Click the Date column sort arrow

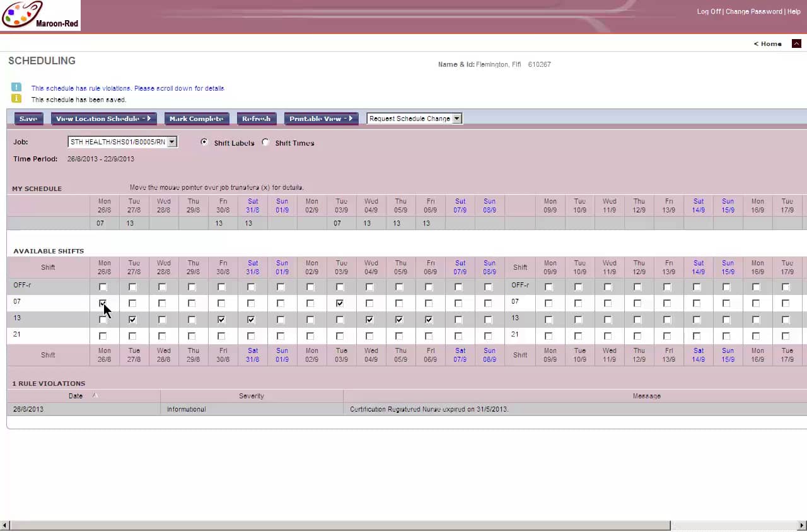95,396
